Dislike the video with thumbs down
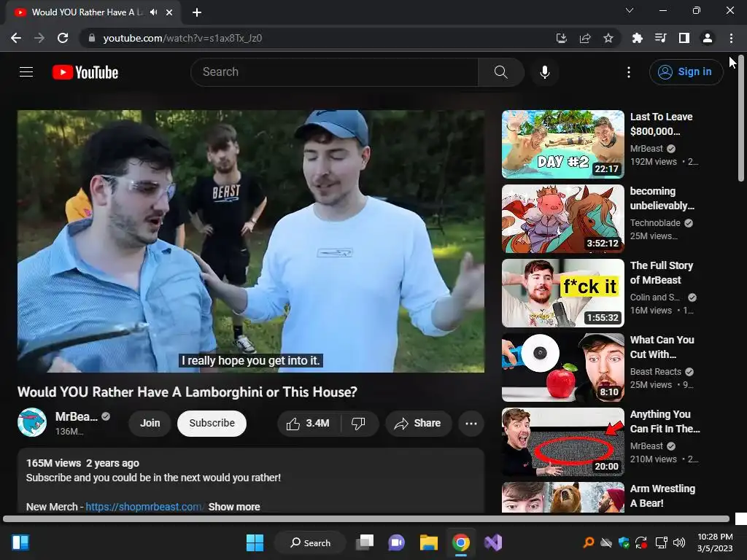 tap(358, 424)
